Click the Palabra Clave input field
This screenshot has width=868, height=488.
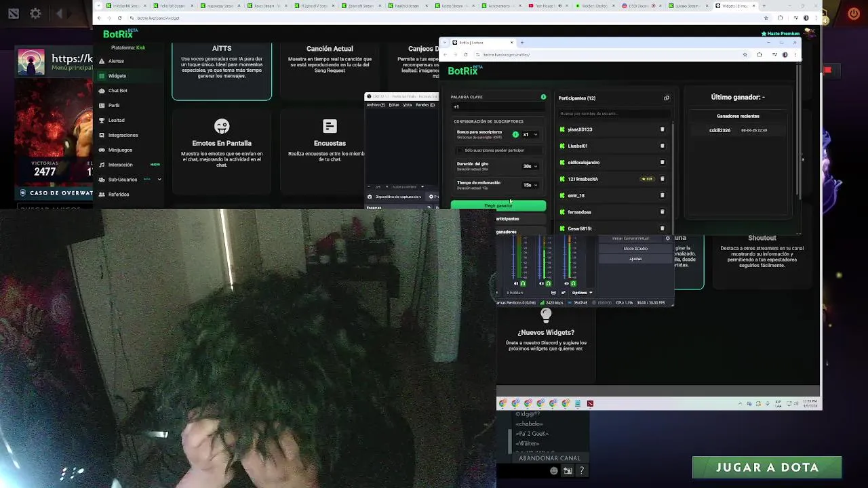click(x=498, y=107)
